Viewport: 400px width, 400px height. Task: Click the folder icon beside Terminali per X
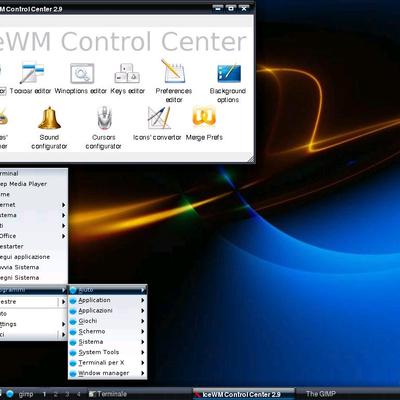[x=73, y=363]
